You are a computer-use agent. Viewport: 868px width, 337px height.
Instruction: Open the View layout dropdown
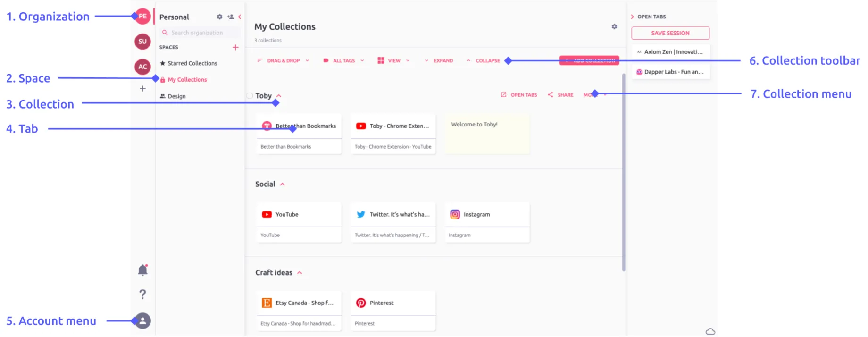pos(393,61)
